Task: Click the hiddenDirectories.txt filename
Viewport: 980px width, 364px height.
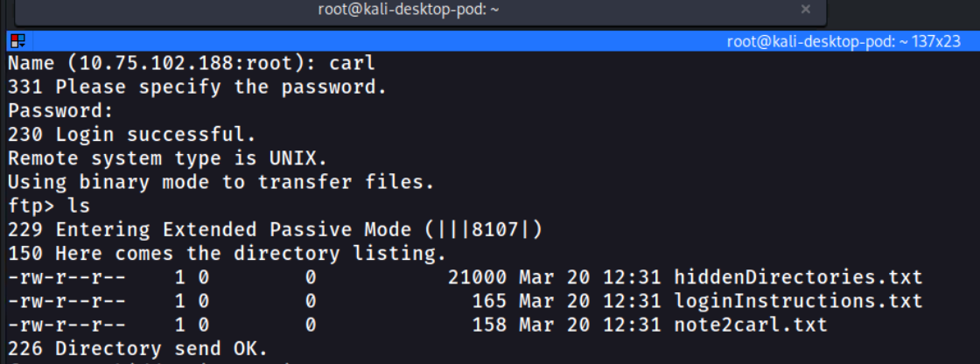Action: coord(798,277)
